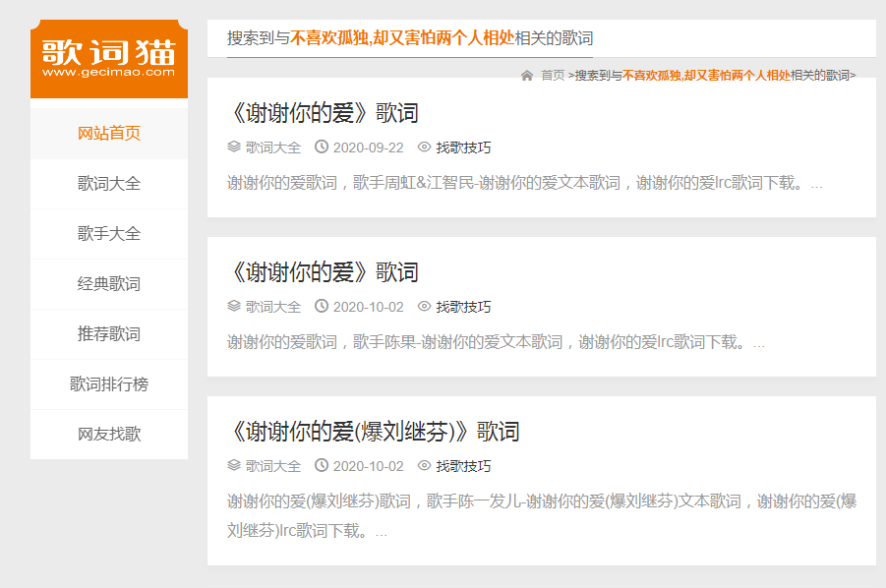The width and height of the screenshot is (886, 588).
Task: Click 找歌技巧 in the 陈果 result
Action: (463, 307)
